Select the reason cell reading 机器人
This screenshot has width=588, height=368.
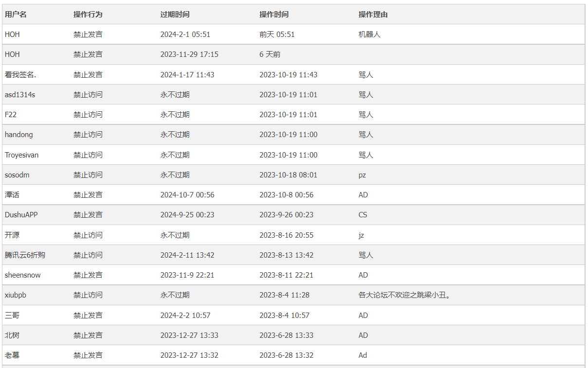pyautogui.click(x=370, y=35)
